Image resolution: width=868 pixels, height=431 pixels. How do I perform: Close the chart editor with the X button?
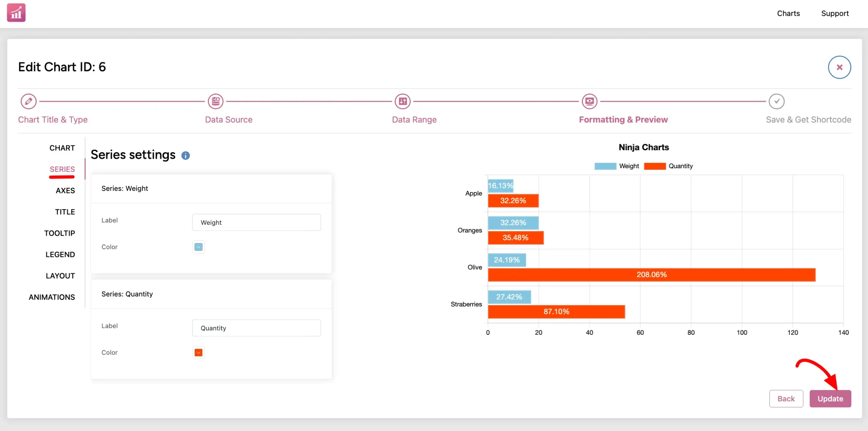pos(840,67)
